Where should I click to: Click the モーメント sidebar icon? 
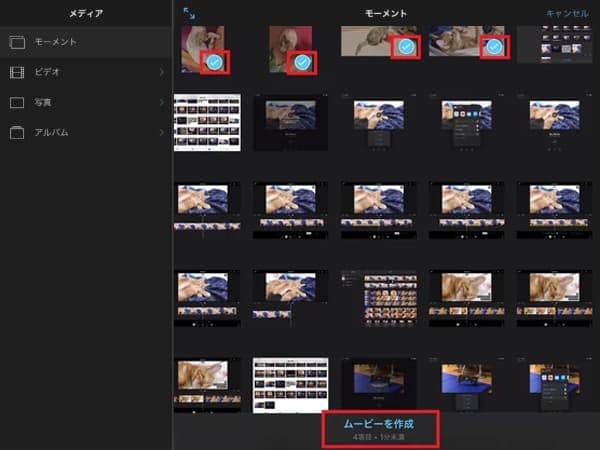click(16, 42)
